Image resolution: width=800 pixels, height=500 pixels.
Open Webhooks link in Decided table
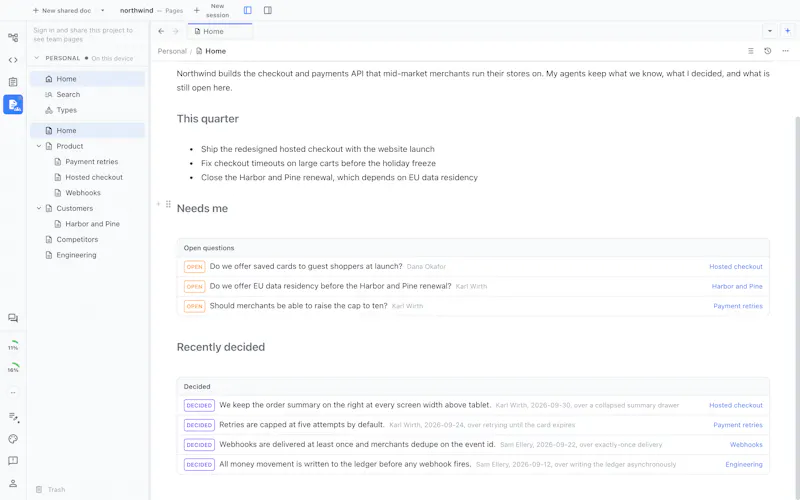(746, 445)
